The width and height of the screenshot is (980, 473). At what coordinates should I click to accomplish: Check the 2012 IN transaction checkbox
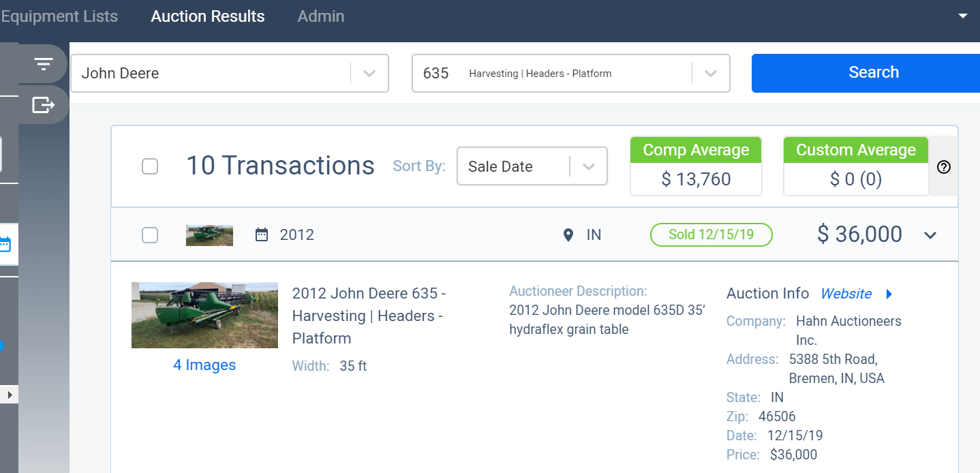point(150,235)
